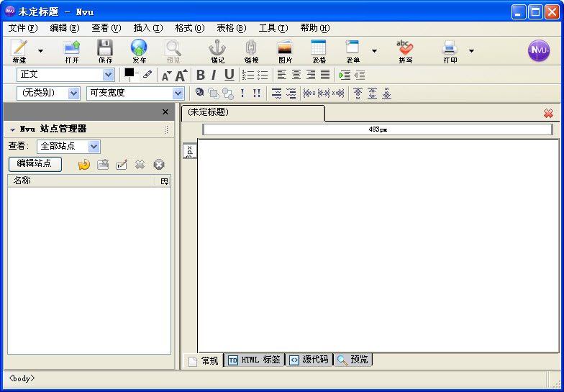Toggle Italic formatting
Screen dimensions: 564x392
coord(214,75)
